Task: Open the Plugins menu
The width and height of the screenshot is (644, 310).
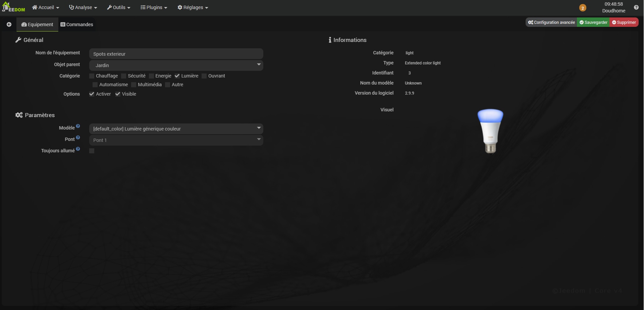Action: (x=154, y=7)
